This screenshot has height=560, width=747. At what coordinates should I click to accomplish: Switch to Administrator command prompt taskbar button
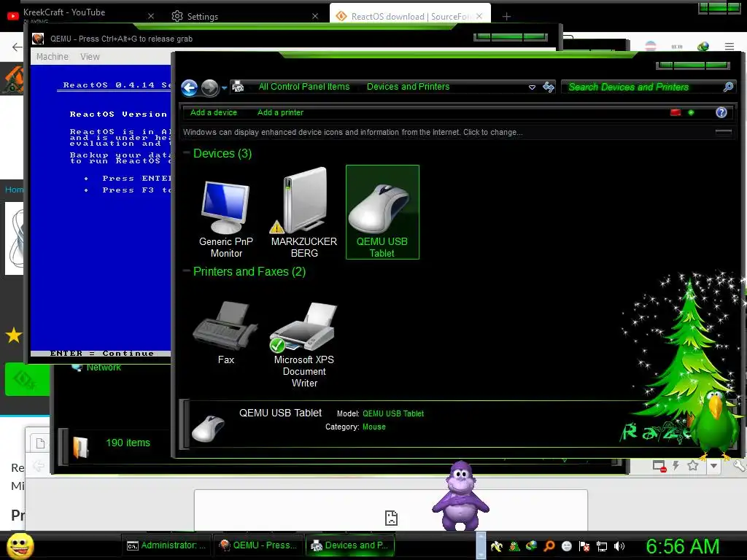[x=166, y=545]
